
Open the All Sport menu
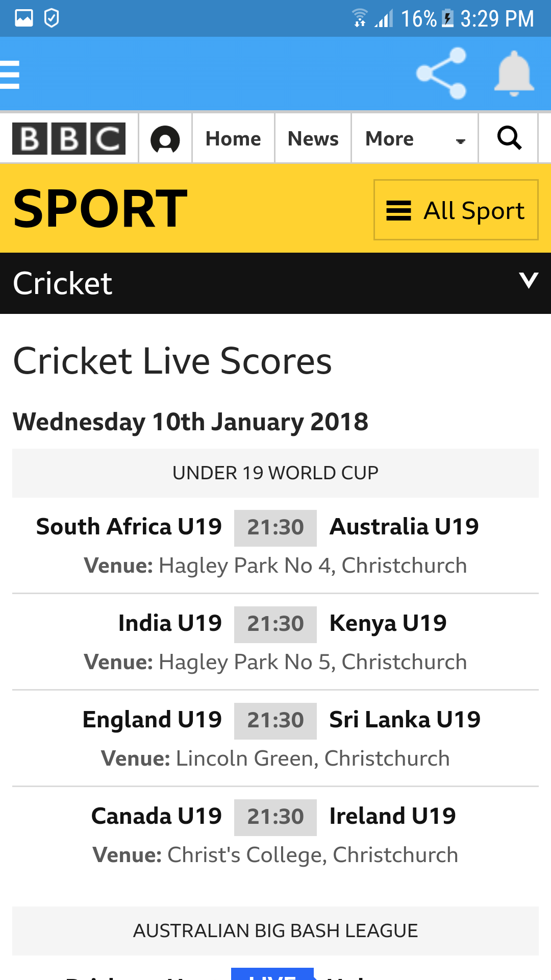[456, 210]
